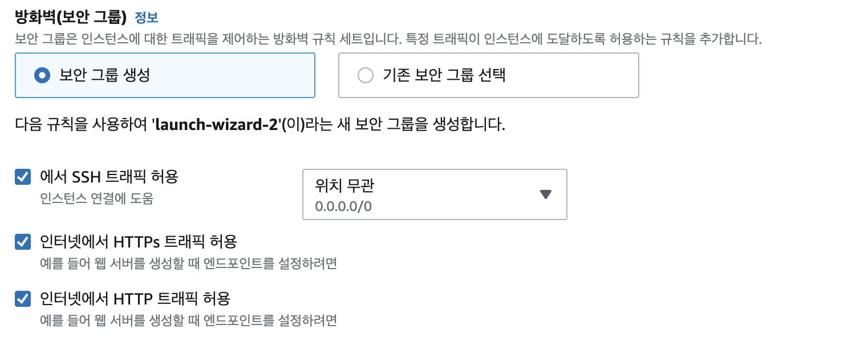Click the 인터넷에서 HTTP 트래픽 허용 label text
This screenshot has width=868, height=341.
pyautogui.click(x=135, y=298)
